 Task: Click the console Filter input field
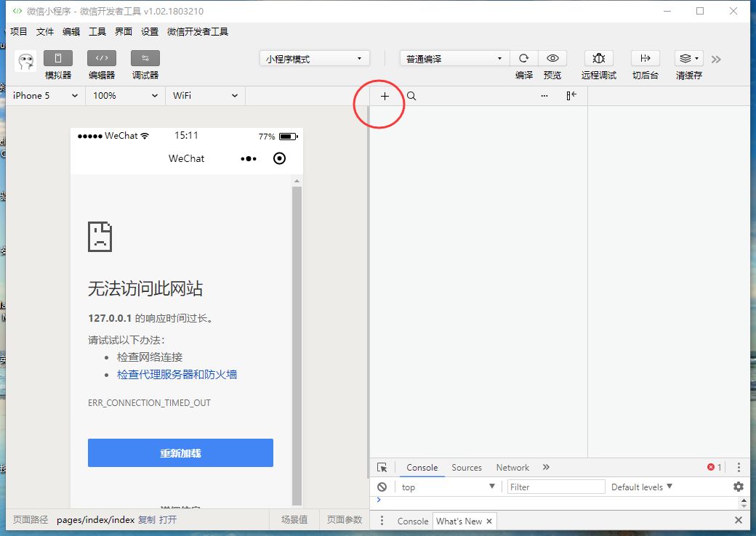pyautogui.click(x=556, y=487)
